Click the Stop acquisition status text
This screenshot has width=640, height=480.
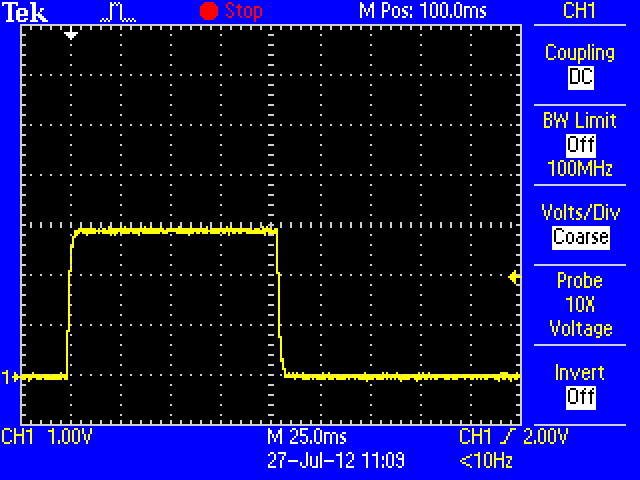(244, 11)
